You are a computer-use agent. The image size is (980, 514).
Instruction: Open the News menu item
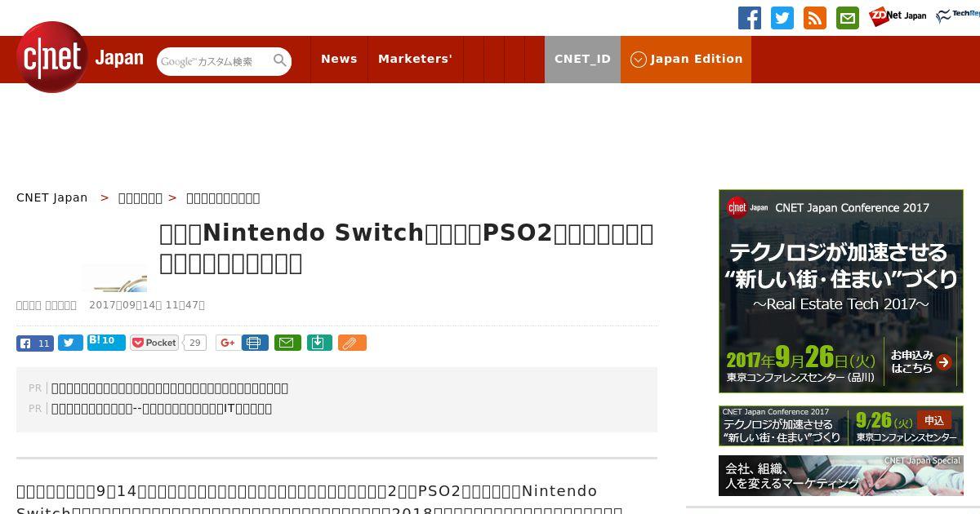339,59
